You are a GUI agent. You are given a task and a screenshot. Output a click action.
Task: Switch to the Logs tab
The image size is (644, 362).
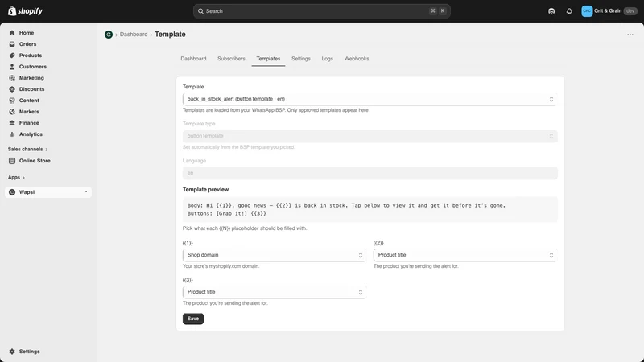click(x=328, y=59)
